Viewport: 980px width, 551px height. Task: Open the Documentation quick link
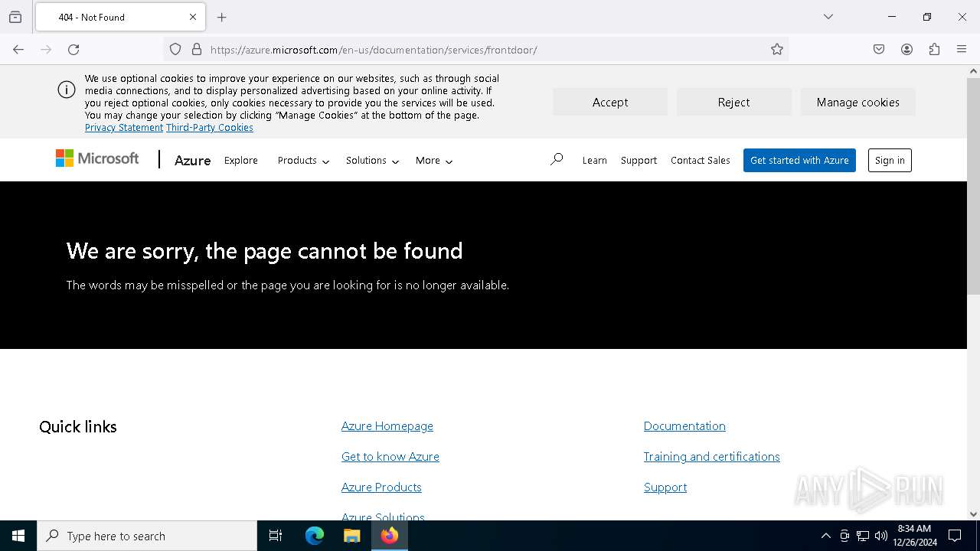click(x=684, y=426)
